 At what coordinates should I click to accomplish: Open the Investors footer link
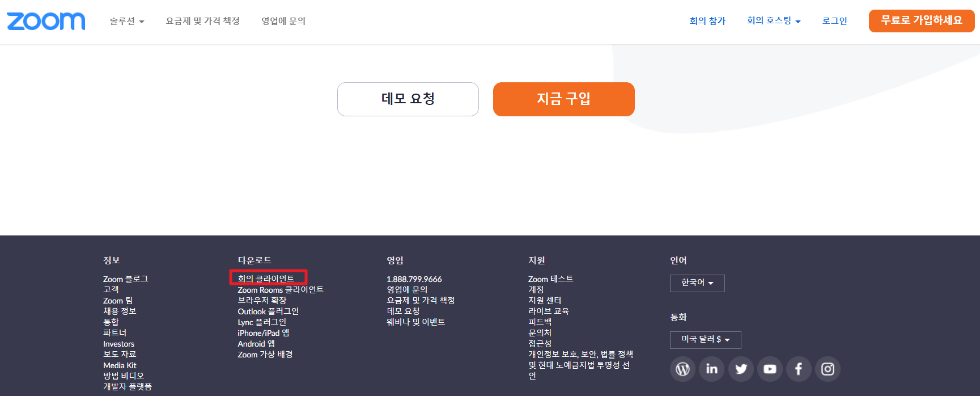[118, 344]
